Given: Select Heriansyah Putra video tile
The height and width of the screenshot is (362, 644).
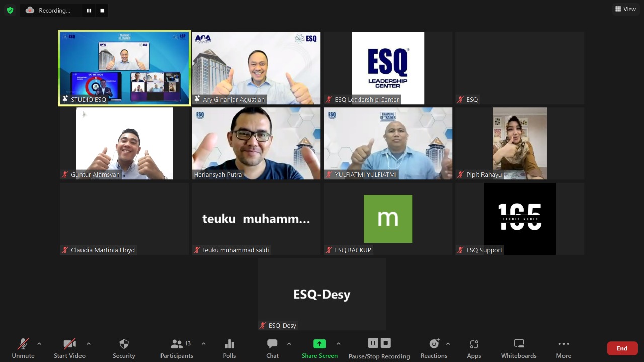Looking at the screenshot, I should point(256,143).
